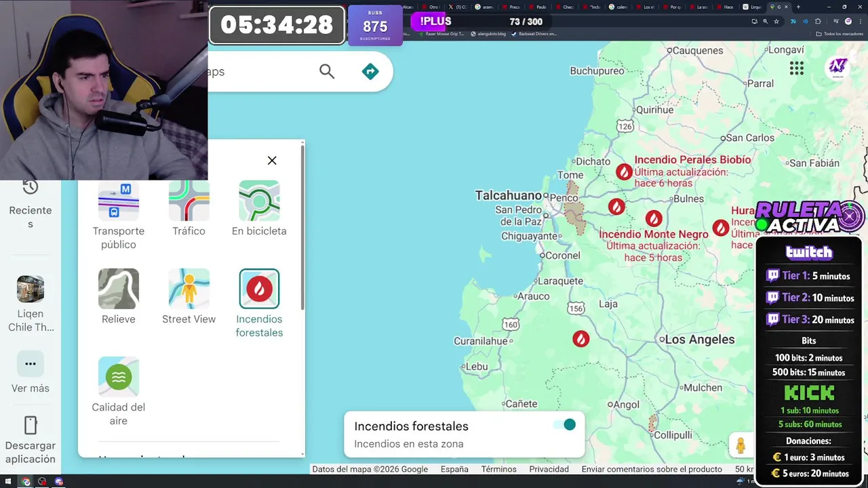Click the España region link
This screenshot has height=488, width=868.
pos(454,469)
